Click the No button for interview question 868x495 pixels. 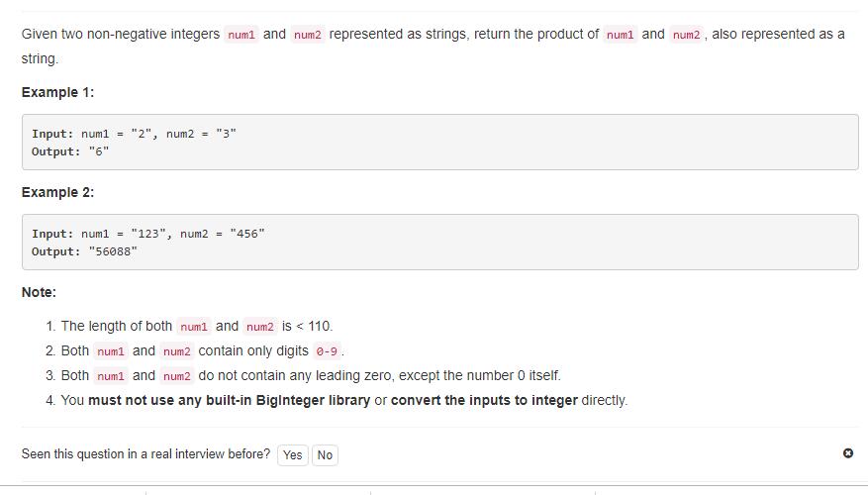[325, 455]
